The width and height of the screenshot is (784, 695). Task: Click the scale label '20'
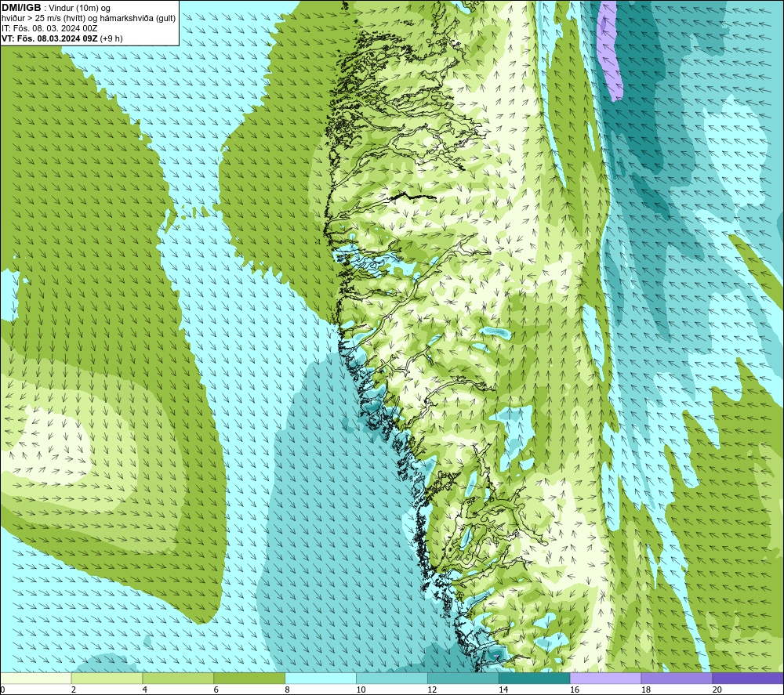[717, 690]
